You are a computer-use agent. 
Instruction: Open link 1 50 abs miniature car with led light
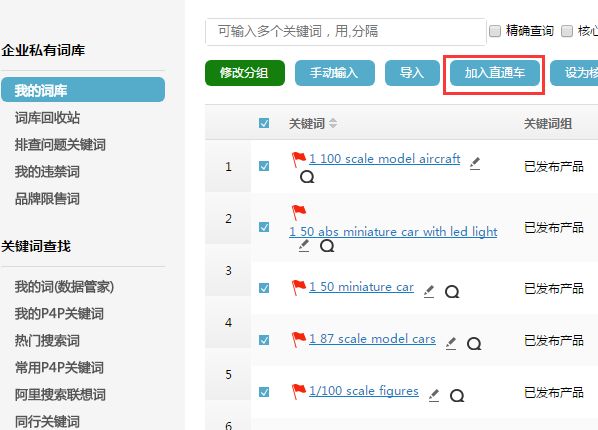point(393,232)
